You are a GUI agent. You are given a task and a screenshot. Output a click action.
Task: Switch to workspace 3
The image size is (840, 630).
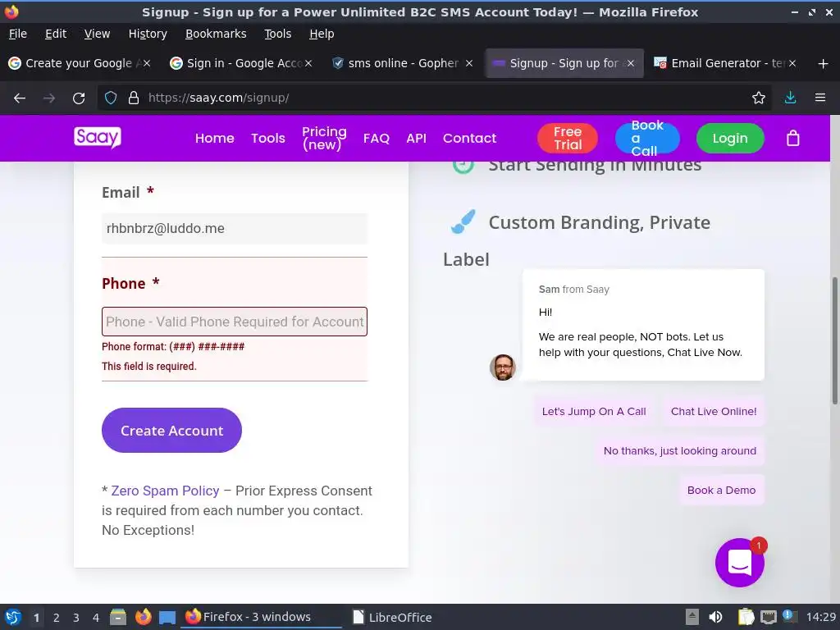pos(76,618)
